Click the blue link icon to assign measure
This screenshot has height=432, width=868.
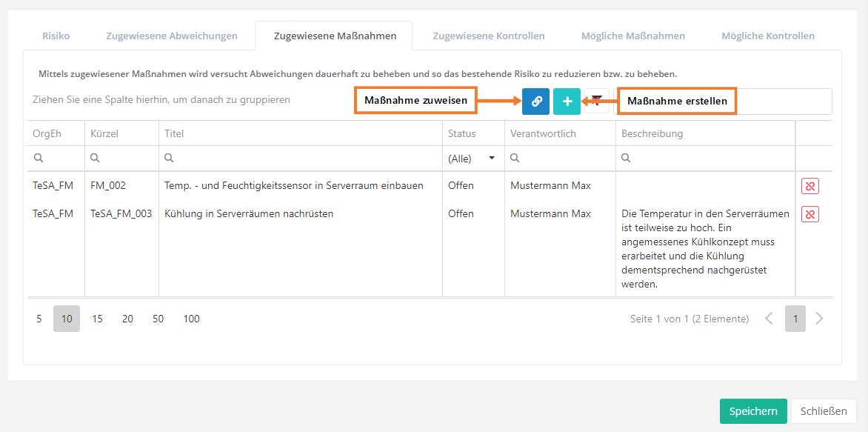(x=535, y=102)
